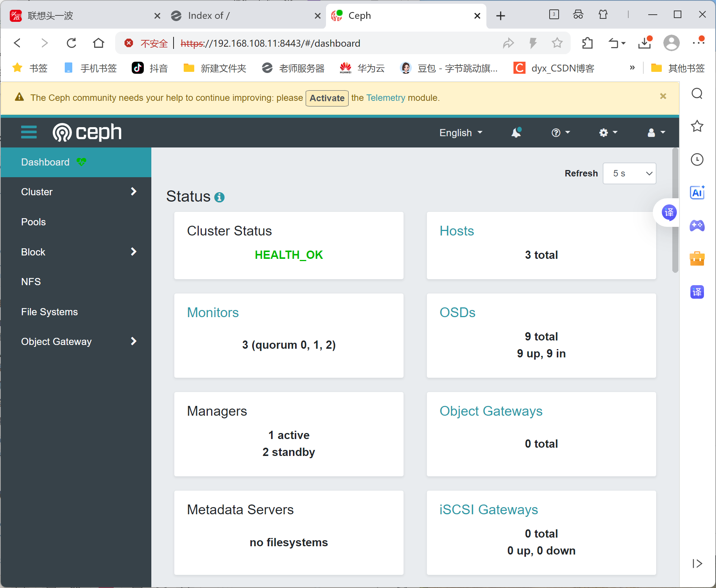Click the side panel search icon
This screenshot has width=716, height=588.
click(x=697, y=93)
